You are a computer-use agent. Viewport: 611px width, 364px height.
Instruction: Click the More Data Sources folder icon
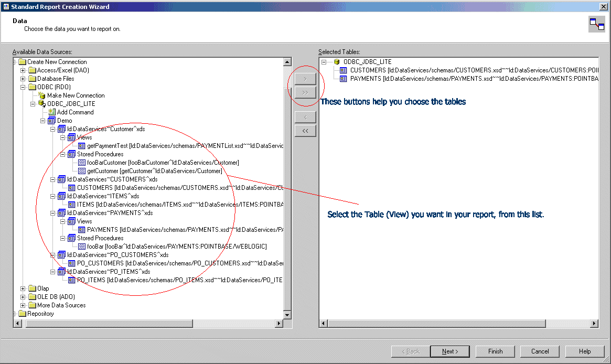coord(33,305)
